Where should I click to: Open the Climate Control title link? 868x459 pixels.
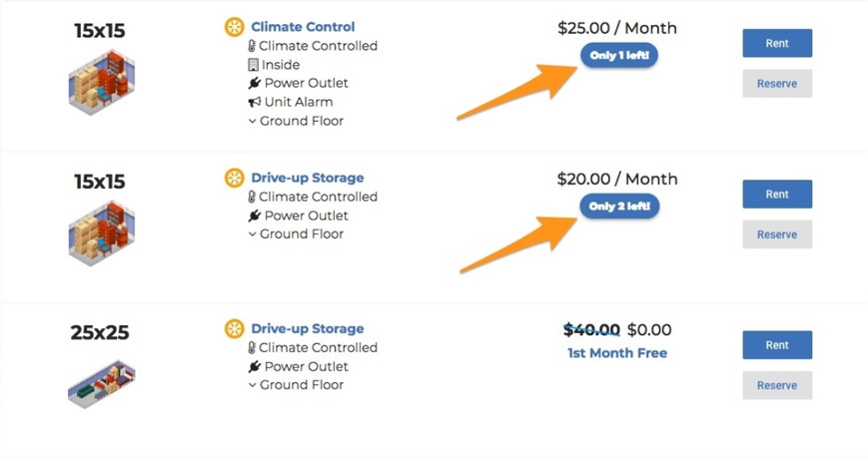pyautogui.click(x=302, y=27)
